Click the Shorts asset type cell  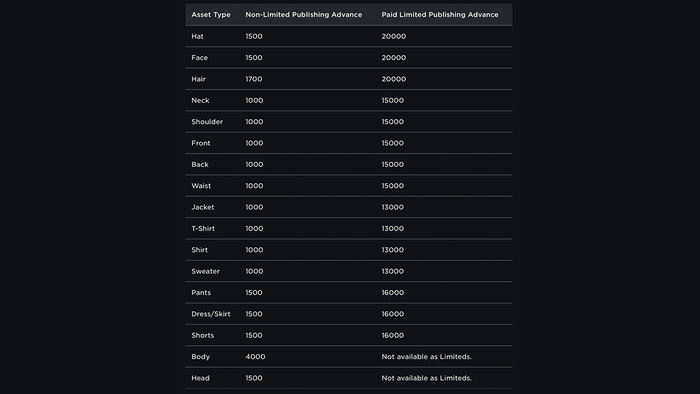(x=203, y=336)
